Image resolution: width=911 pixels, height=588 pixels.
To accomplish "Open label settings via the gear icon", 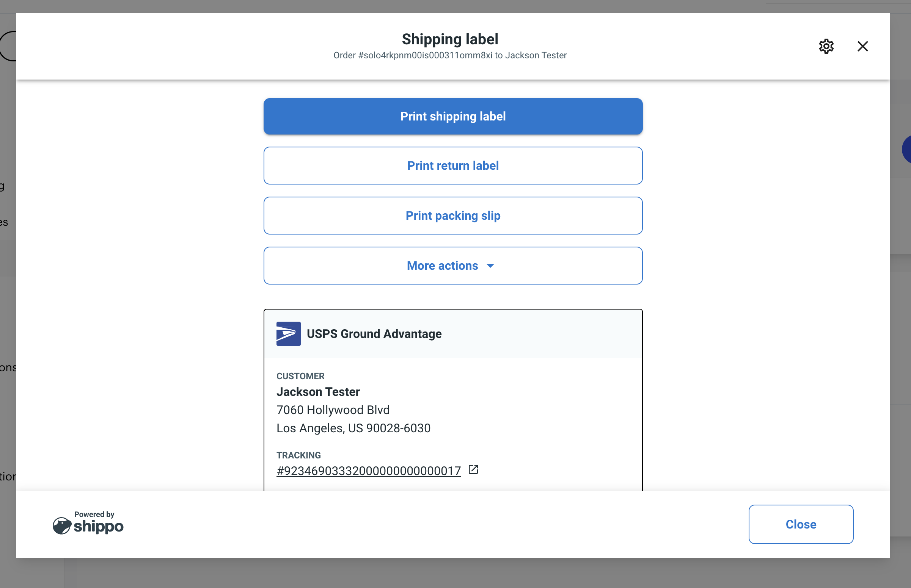I will coord(826,46).
